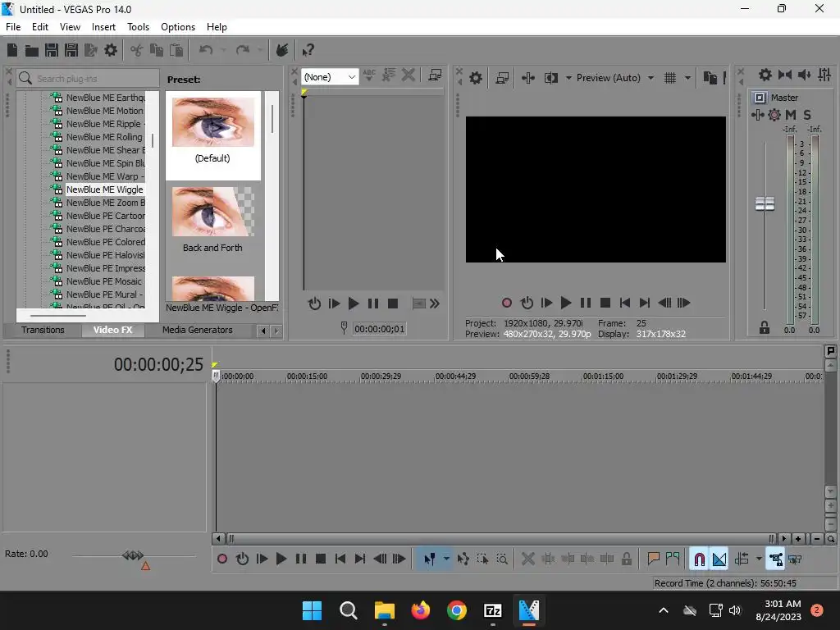Show more trimmer buttons via chevron

pyautogui.click(x=435, y=304)
